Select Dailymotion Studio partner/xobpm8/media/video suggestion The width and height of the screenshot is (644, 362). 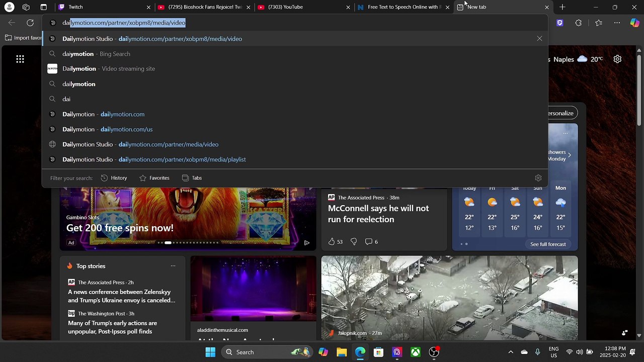pos(295,39)
